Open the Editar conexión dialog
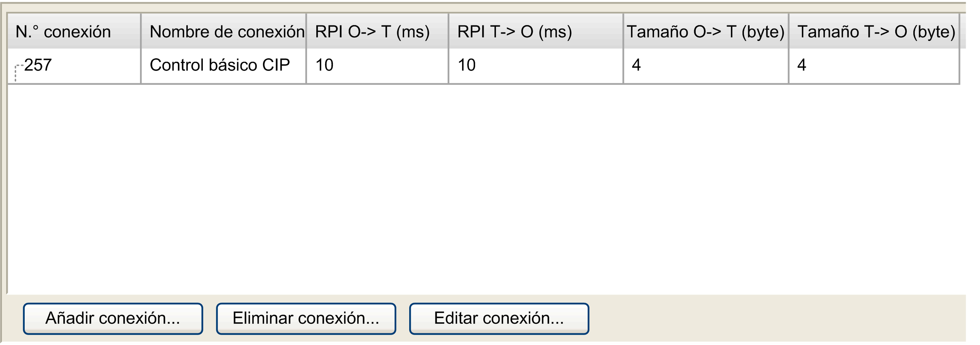This screenshot has height=345, width=980. 499,319
